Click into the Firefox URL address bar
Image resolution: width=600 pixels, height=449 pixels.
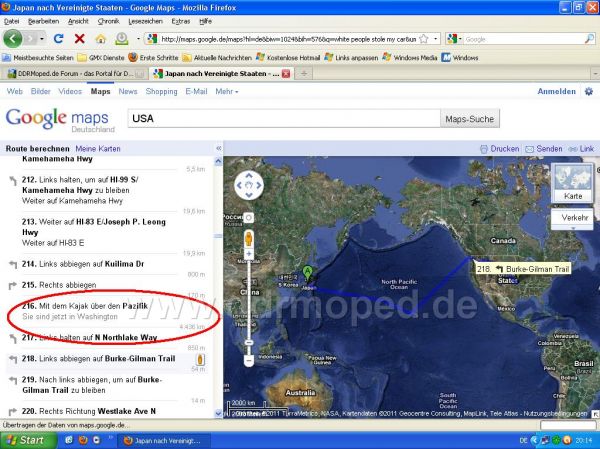(x=287, y=39)
